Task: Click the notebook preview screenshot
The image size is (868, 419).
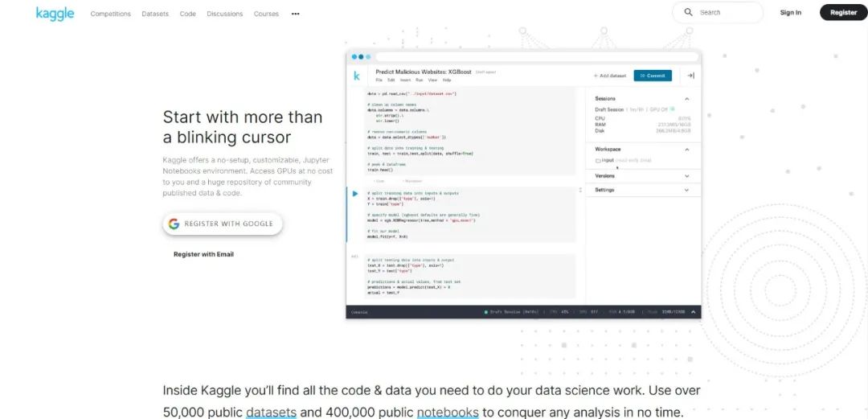Action: (524, 184)
